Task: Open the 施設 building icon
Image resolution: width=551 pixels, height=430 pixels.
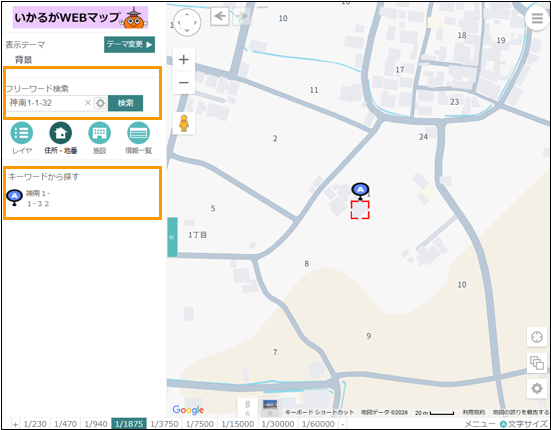Action: click(99, 133)
